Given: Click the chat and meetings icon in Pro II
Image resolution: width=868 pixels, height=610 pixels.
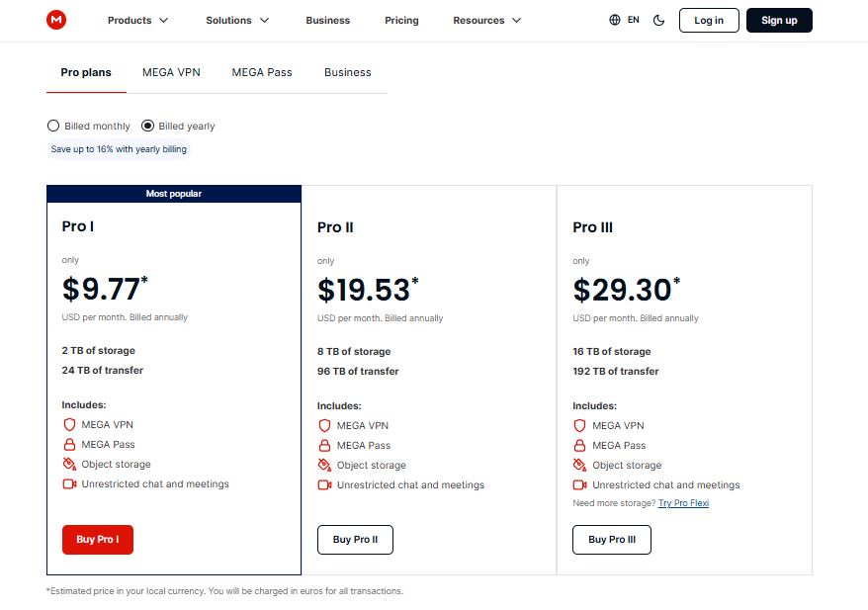Looking at the screenshot, I should [323, 485].
